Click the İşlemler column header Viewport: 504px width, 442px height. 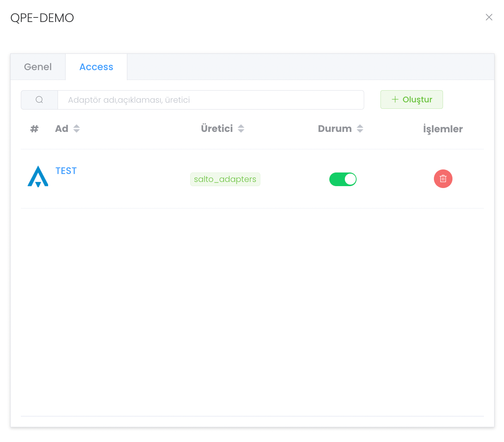coord(443,129)
